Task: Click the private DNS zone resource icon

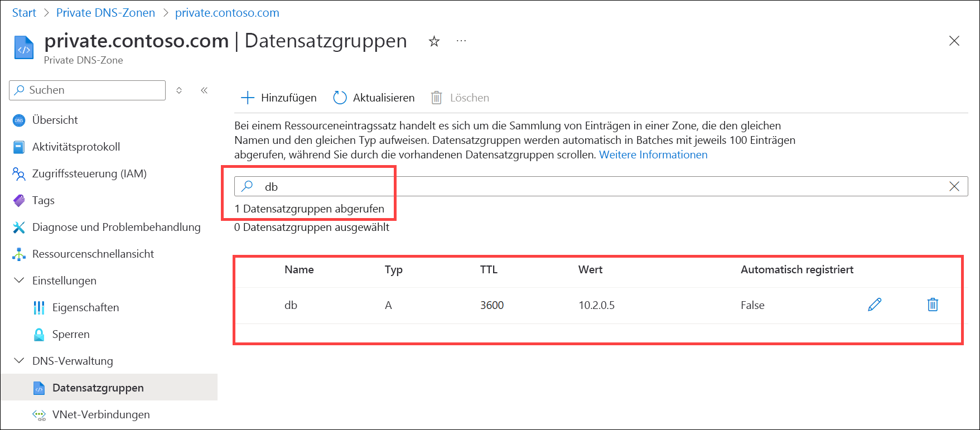Action: [x=24, y=47]
